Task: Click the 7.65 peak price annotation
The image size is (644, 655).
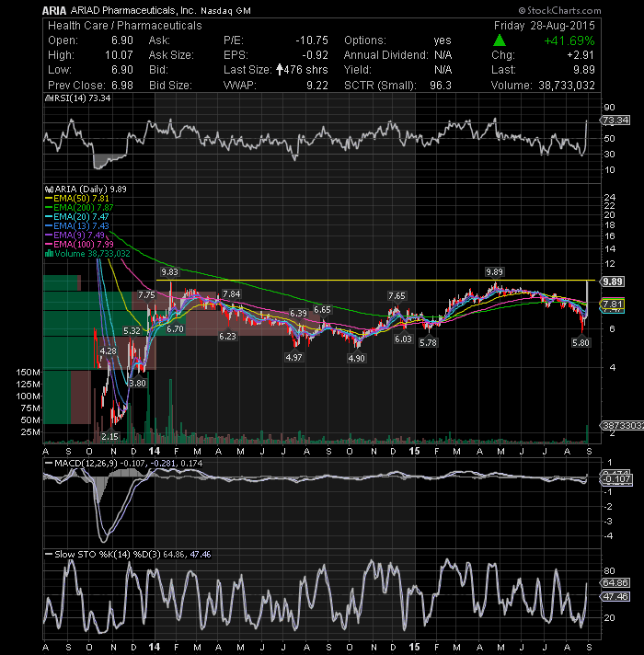Action: click(397, 295)
